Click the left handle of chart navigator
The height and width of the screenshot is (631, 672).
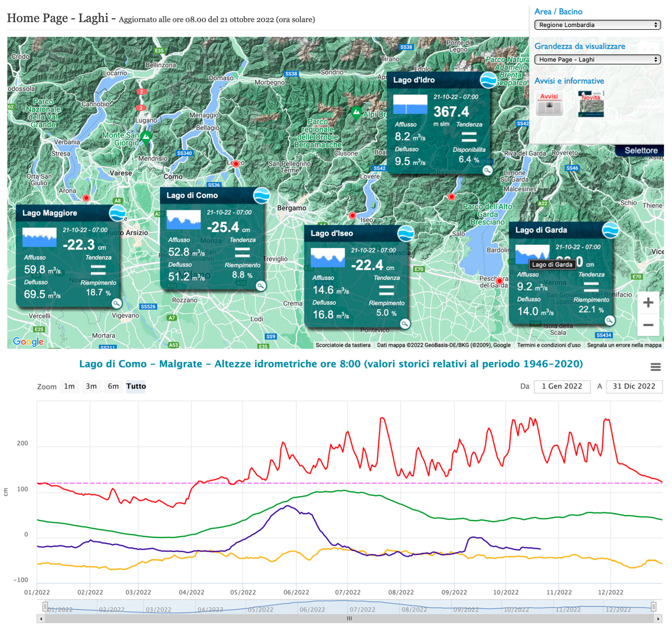[45, 607]
